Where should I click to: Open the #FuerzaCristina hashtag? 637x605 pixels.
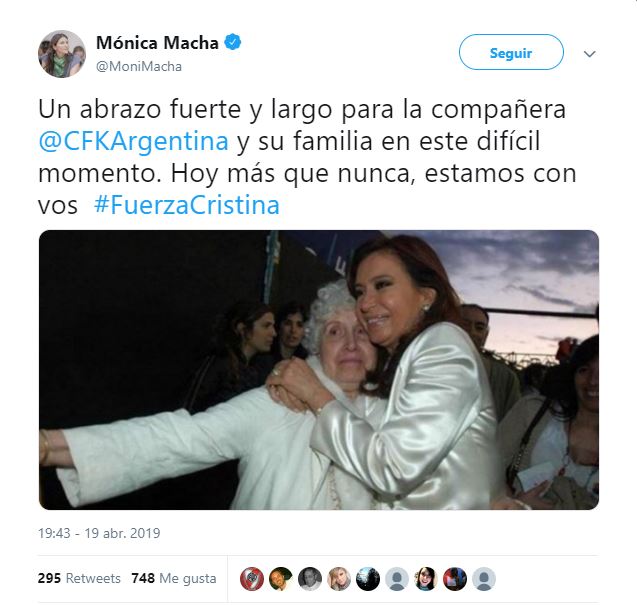pos(187,205)
